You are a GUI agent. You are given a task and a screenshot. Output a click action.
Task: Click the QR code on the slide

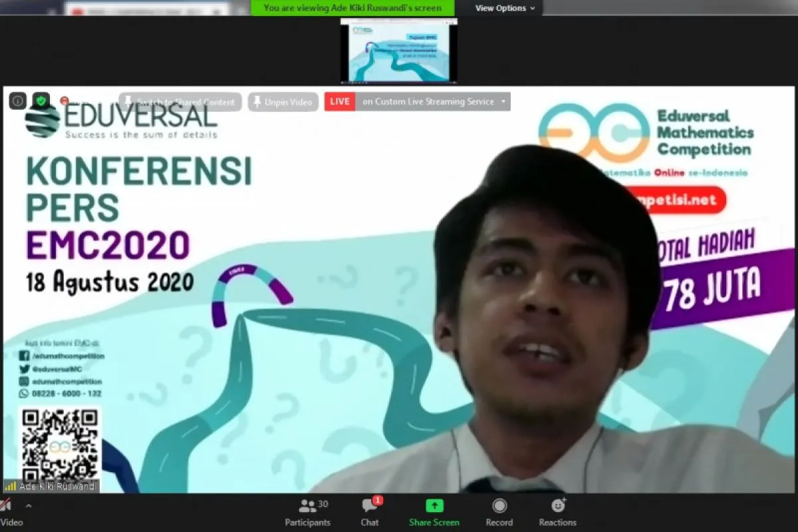click(x=59, y=443)
